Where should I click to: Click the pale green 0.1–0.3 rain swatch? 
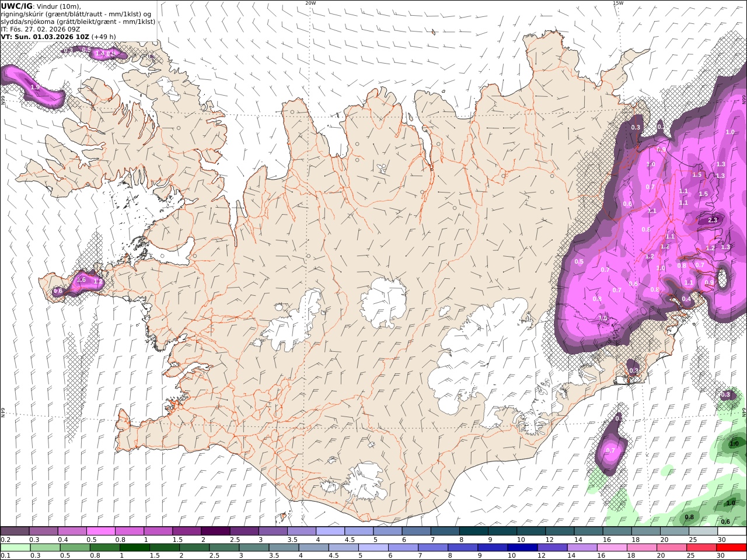coord(15,548)
